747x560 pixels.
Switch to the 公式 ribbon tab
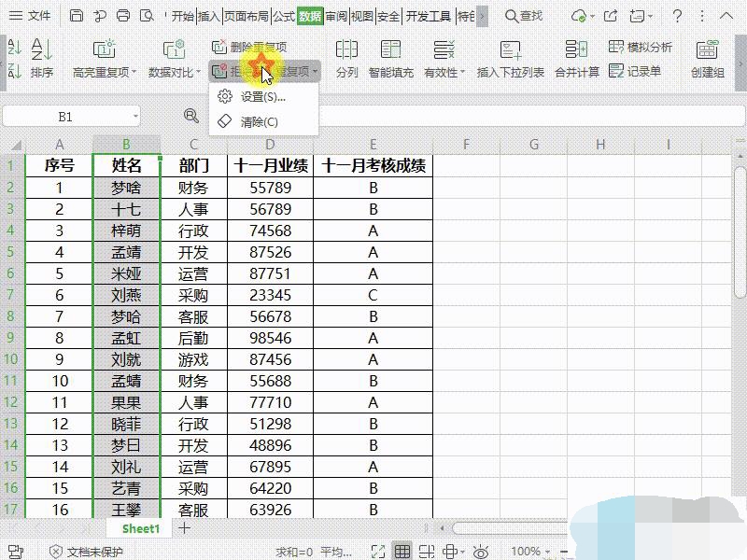tap(284, 16)
